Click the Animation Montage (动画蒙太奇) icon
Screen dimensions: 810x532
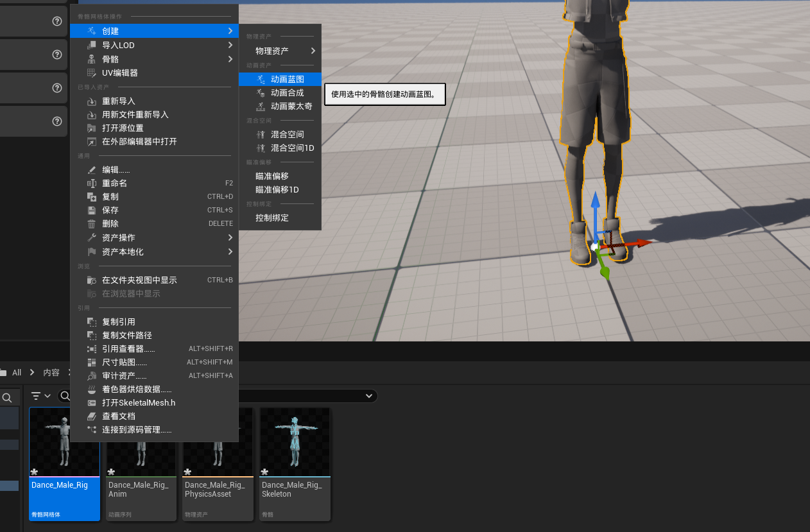coord(260,107)
